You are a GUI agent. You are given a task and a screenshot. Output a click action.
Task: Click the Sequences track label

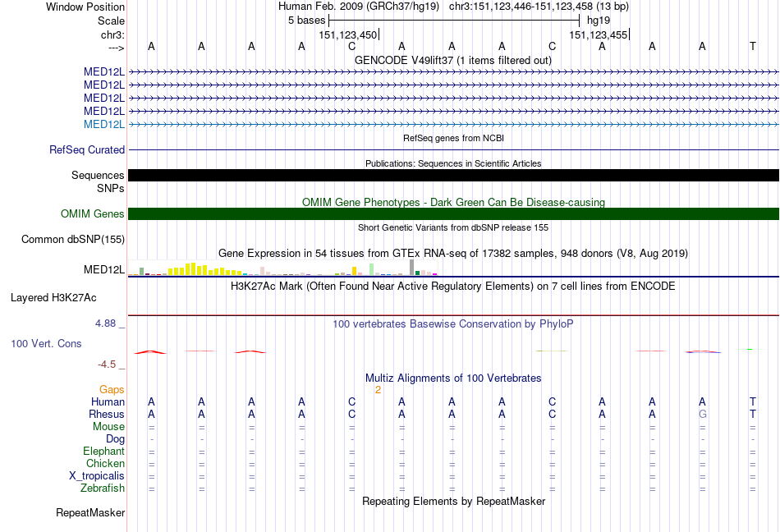[98, 175]
